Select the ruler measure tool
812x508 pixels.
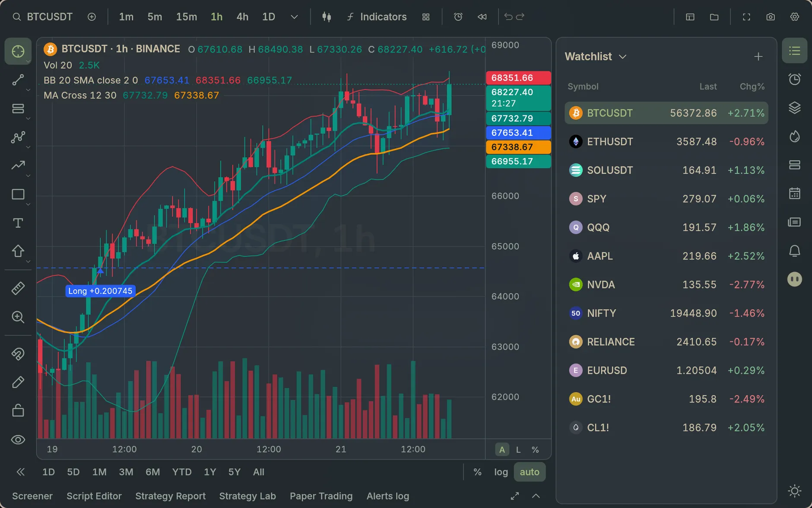(x=18, y=288)
